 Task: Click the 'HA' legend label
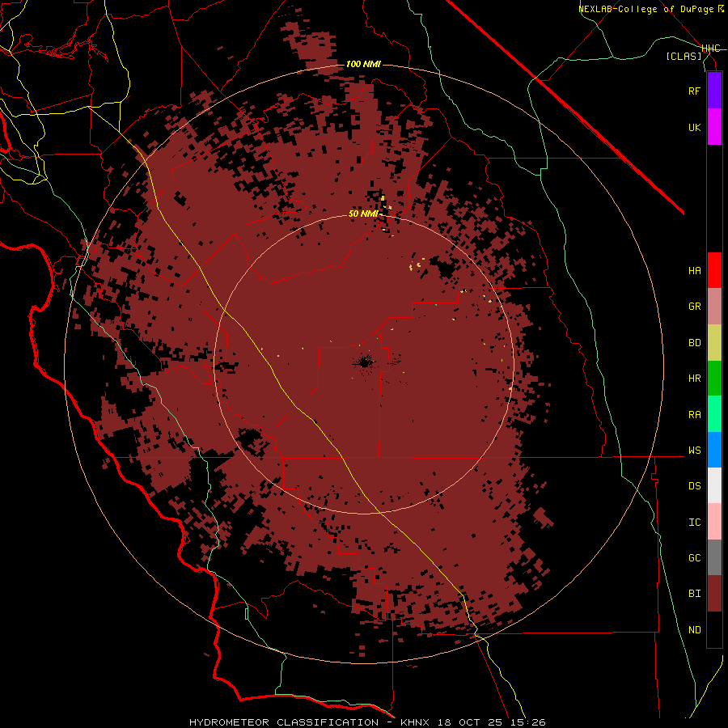point(694,271)
